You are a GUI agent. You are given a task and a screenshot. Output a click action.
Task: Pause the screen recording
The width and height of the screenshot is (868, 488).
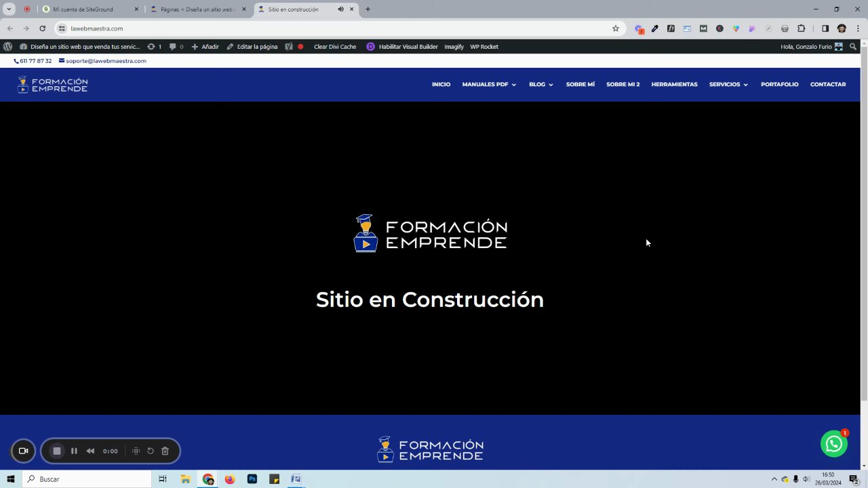pyautogui.click(x=74, y=451)
